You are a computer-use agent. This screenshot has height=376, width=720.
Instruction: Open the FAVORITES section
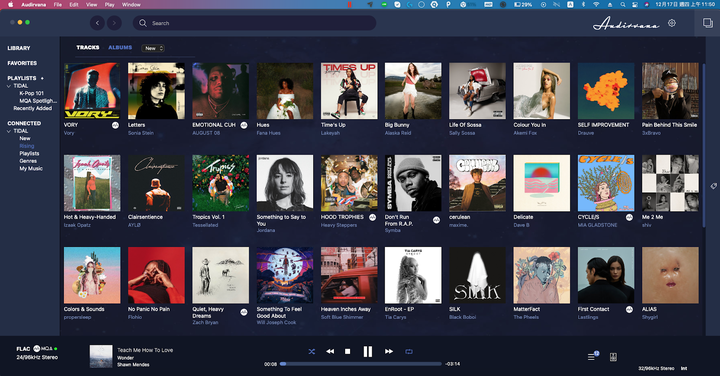point(22,63)
